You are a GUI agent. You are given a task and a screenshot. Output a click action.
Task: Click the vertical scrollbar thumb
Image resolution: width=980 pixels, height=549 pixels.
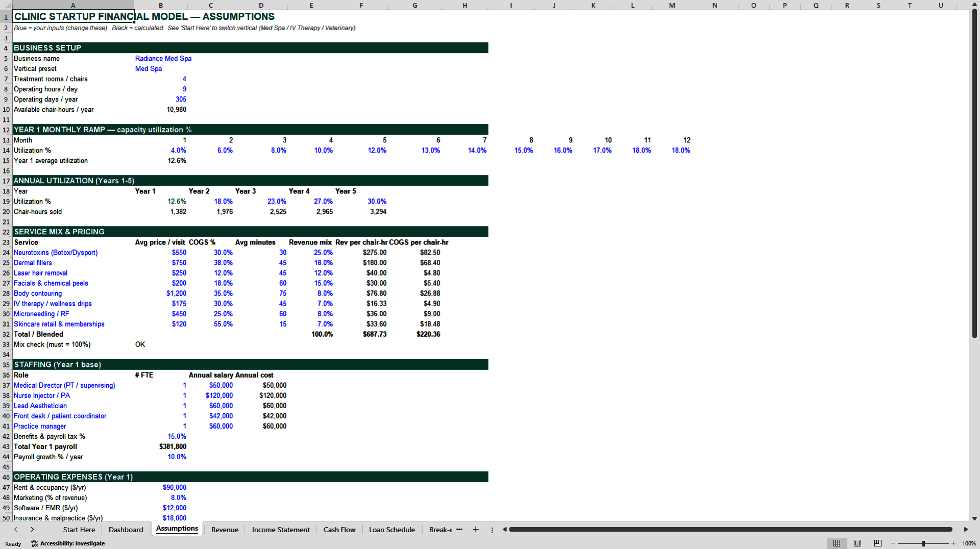[974, 174]
